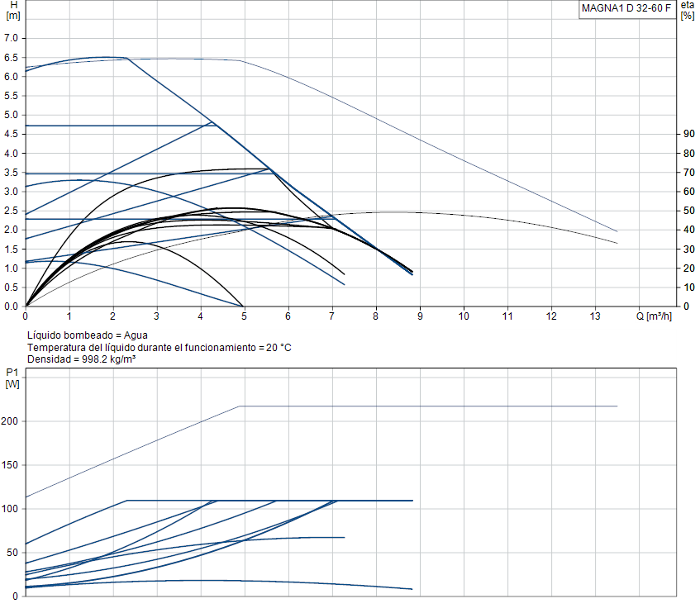The image size is (700, 613).
Task: Click the Q [m³/h] axis label
Action: point(654,316)
